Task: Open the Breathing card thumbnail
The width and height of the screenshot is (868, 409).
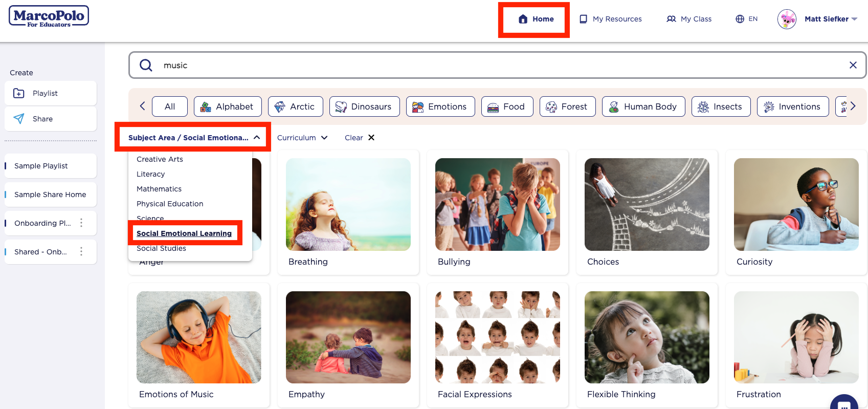Action: tap(348, 204)
